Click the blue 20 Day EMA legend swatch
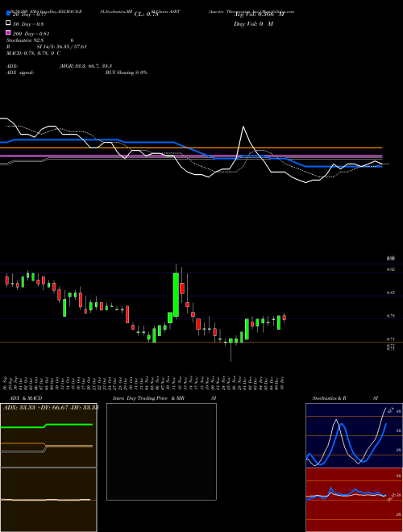Screen dimensions: 403x532 click(x=8, y=14)
